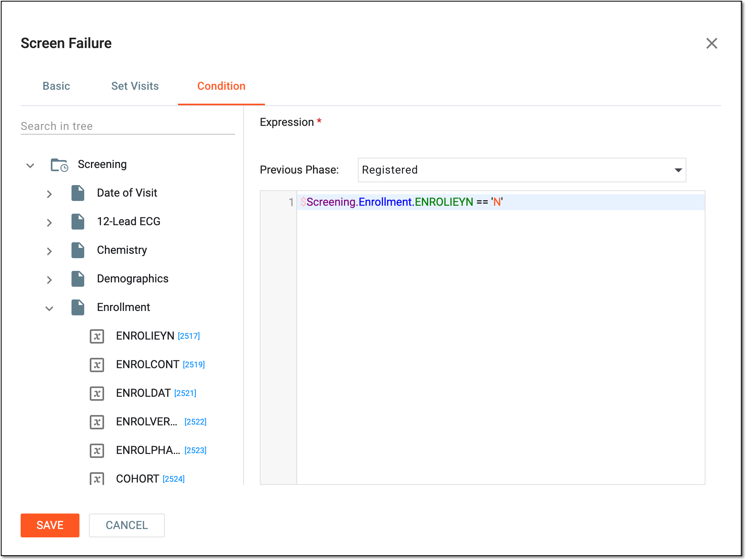Click the [2517] ID link
The width and height of the screenshot is (746, 560).
tap(189, 336)
